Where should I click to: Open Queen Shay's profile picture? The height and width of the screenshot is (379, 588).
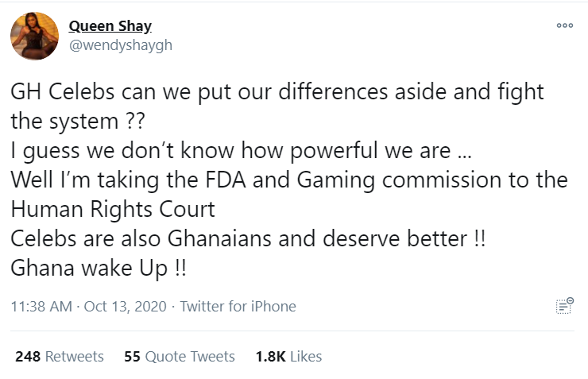coord(34,36)
